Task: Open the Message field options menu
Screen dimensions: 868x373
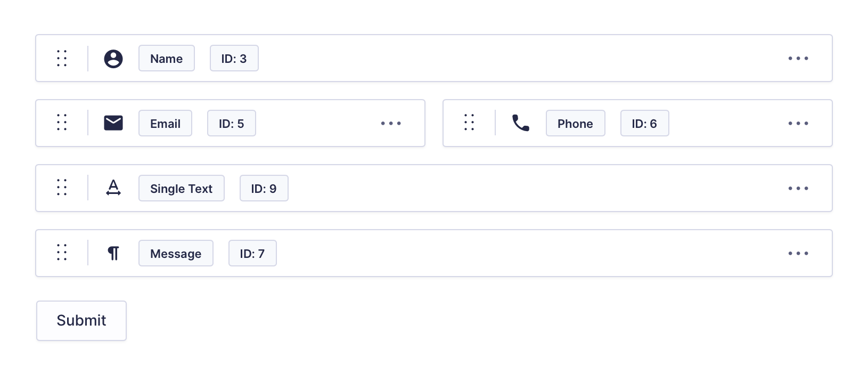Action: [798, 253]
